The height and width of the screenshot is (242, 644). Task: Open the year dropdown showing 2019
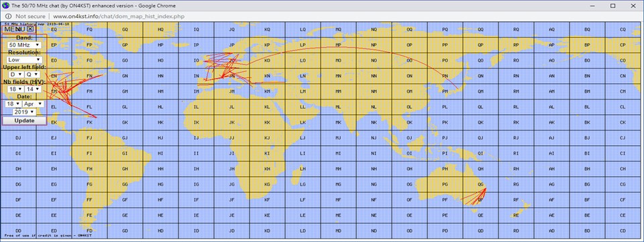click(x=24, y=112)
